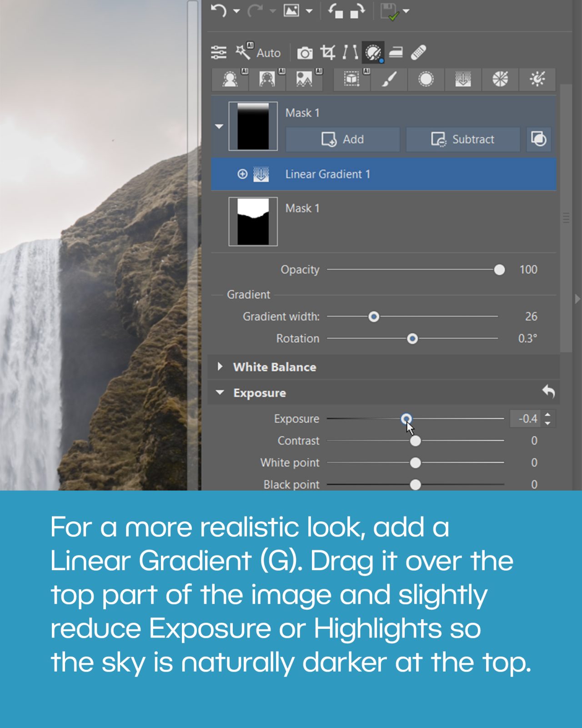Image resolution: width=582 pixels, height=728 pixels.
Task: Click the Subtract mask button
Action: click(x=462, y=139)
